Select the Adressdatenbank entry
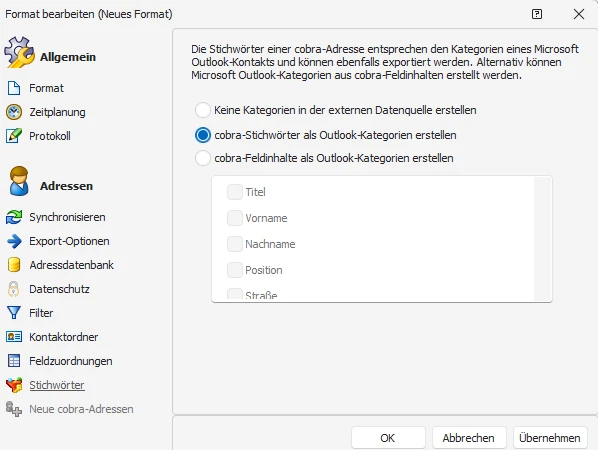 click(71, 265)
